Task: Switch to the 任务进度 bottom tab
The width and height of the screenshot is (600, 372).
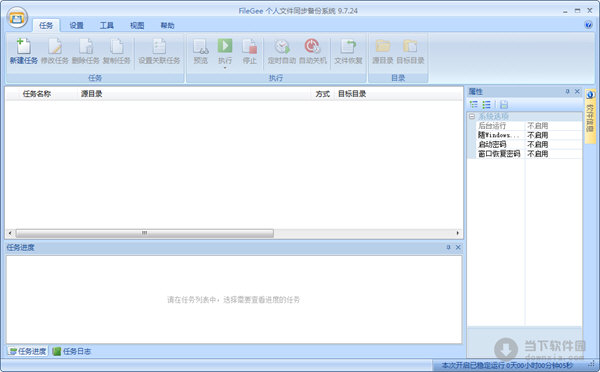Action: (28, 351)
